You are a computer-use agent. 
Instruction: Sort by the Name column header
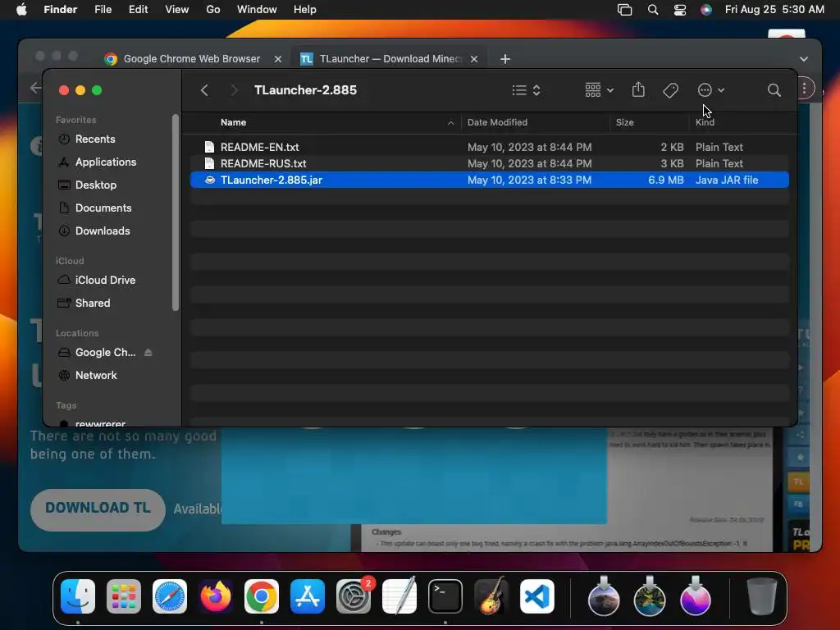pos(233,122)
